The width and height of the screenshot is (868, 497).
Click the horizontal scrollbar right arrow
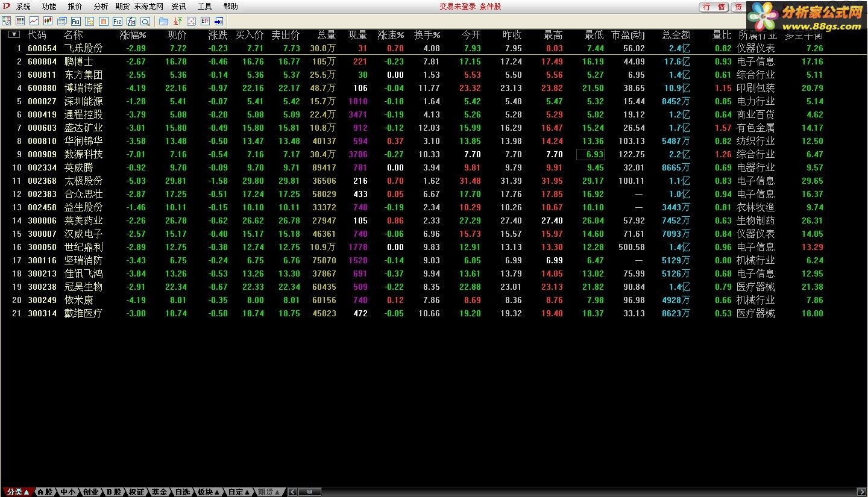pyautogui.click(x=861, y=492)
